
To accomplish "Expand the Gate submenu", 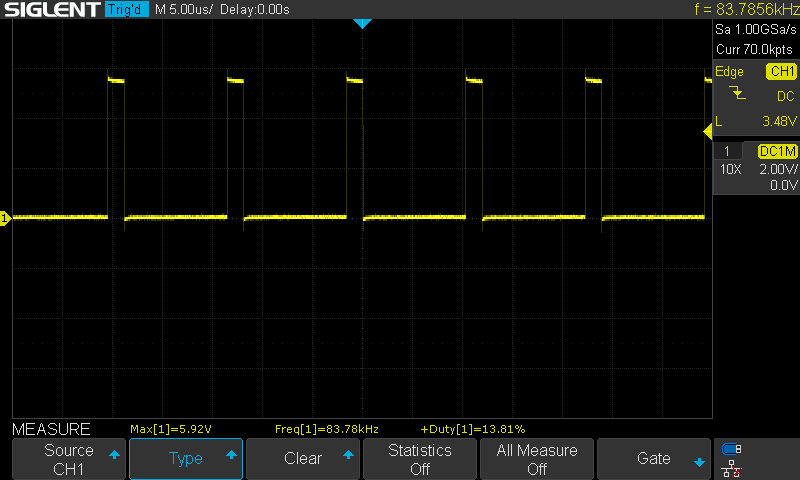I will (654, 459).
